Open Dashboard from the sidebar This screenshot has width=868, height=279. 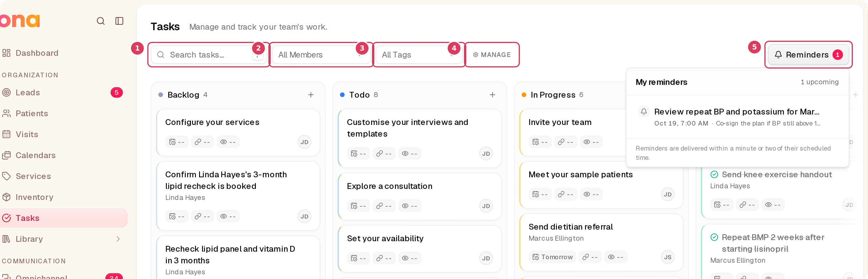pos(37,53)
